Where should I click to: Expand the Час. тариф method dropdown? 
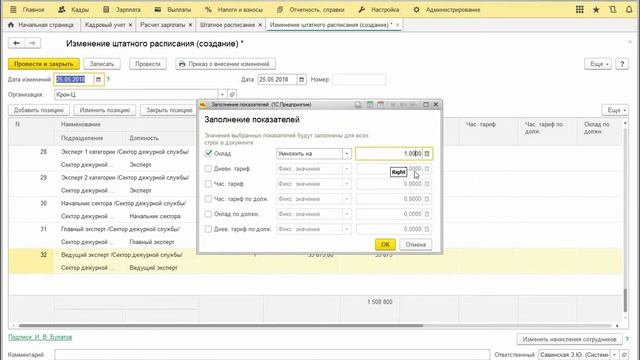point(347,184)
